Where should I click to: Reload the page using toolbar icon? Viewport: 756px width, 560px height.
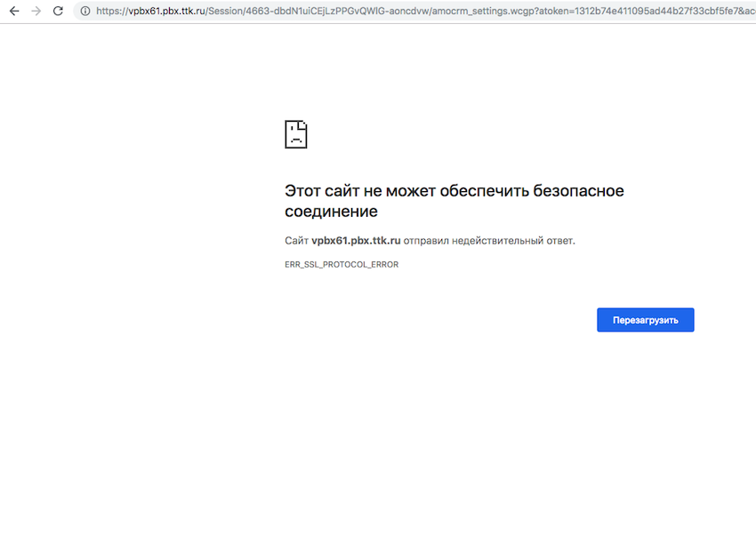click(58, 11)
